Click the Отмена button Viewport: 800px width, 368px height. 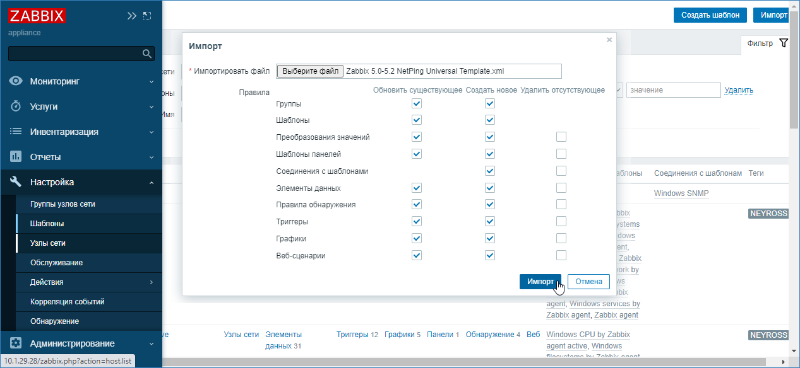[x=588, y=281]
